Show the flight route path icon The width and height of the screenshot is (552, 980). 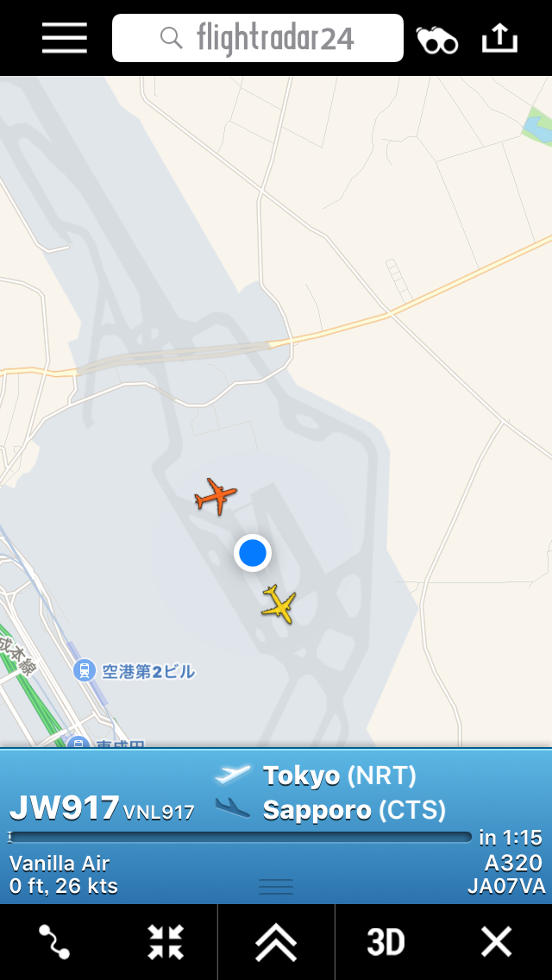(54, 942)
